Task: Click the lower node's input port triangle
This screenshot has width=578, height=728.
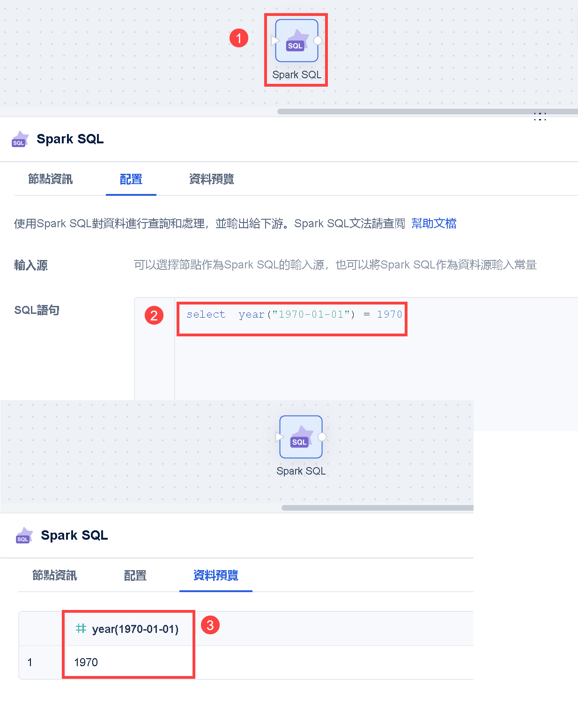Action: [280, 437]
